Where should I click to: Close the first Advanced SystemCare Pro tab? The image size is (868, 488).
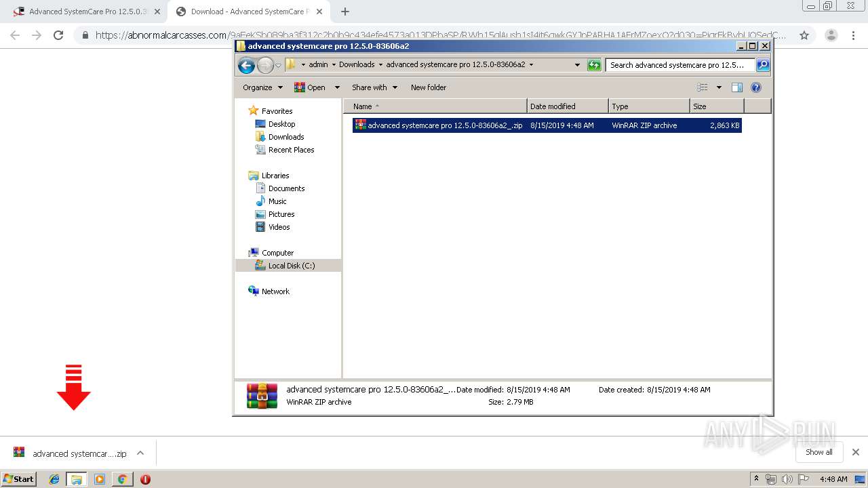click(157, 12)
